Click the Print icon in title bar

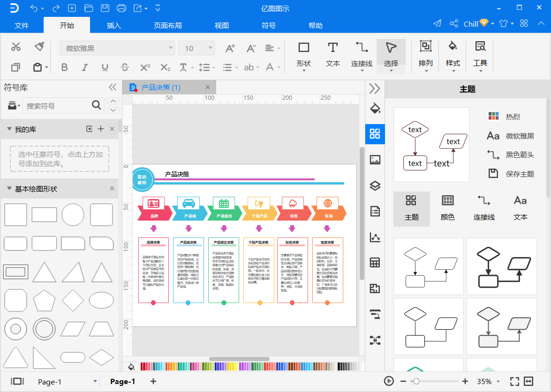[121, 8]
